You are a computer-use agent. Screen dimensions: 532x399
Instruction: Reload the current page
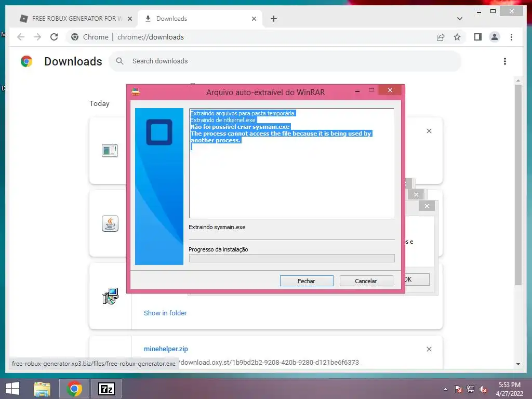click(x=54, y=37)
